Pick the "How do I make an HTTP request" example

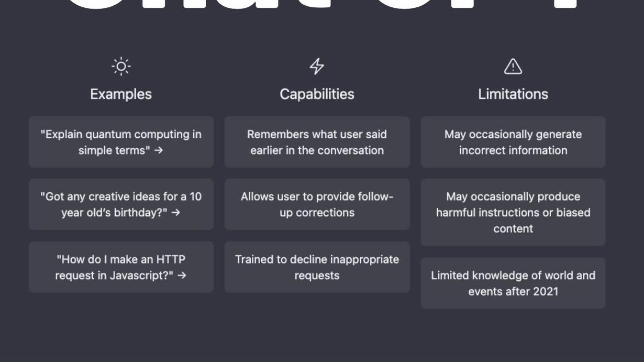pos(121,267)
